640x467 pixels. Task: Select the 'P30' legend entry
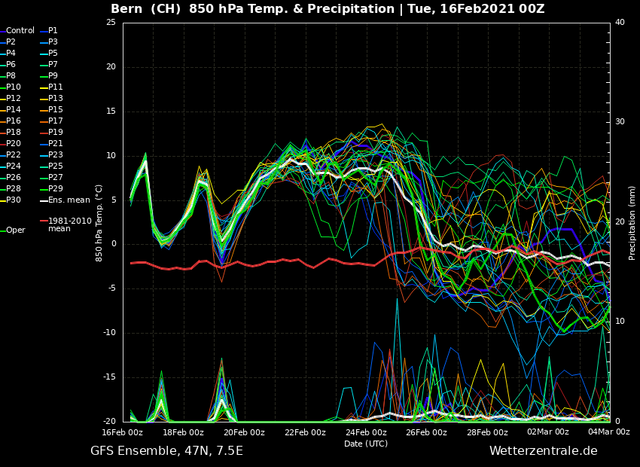(13, 200)
